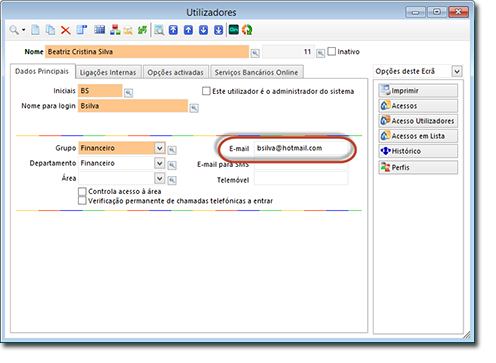Click the green swap arrows icon
The image size is (496, 363).
[142, 30]
